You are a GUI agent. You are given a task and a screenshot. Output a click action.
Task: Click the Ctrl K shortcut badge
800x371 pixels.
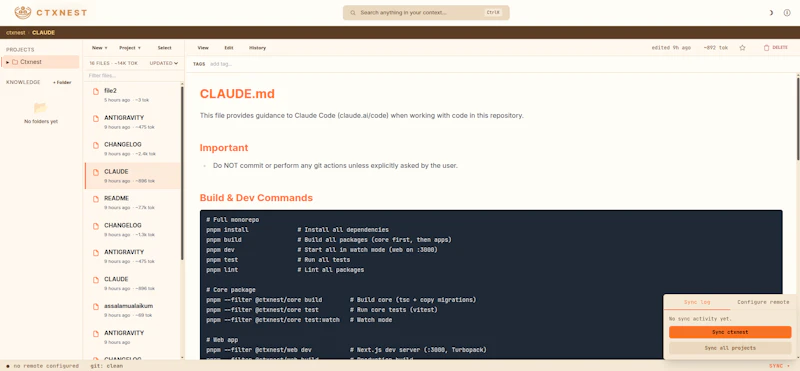493,13
